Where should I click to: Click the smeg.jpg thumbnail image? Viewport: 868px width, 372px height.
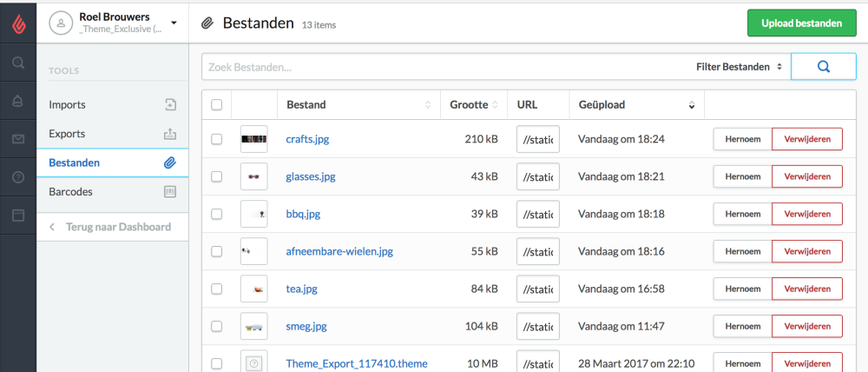254,327
